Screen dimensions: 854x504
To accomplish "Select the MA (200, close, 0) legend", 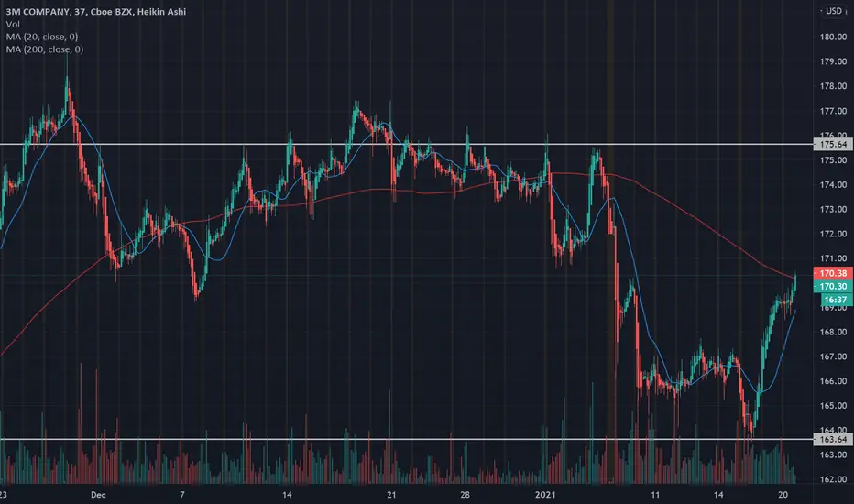I will pos(45,49).
